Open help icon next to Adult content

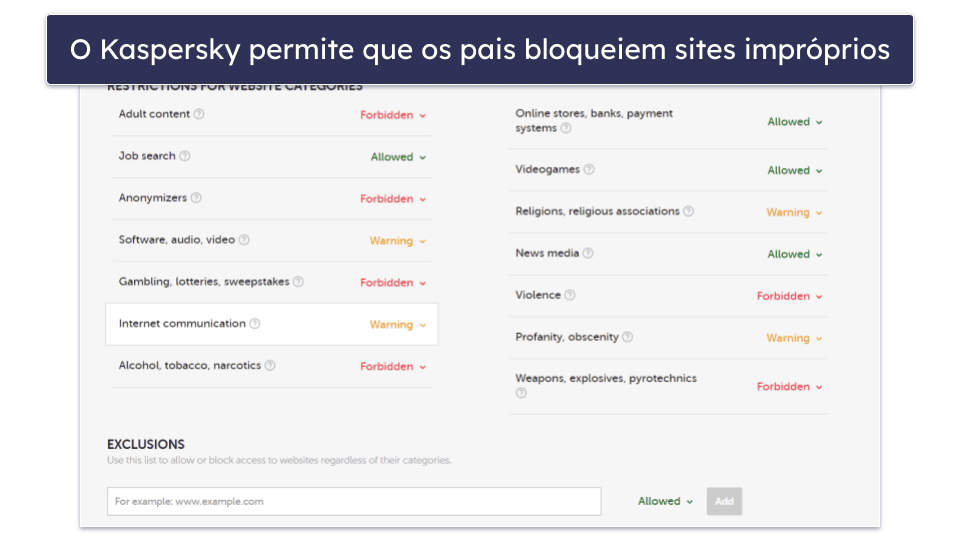(199, 114)
